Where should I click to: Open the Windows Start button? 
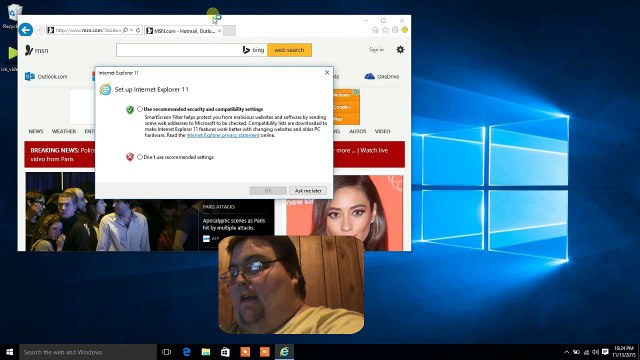9,352
